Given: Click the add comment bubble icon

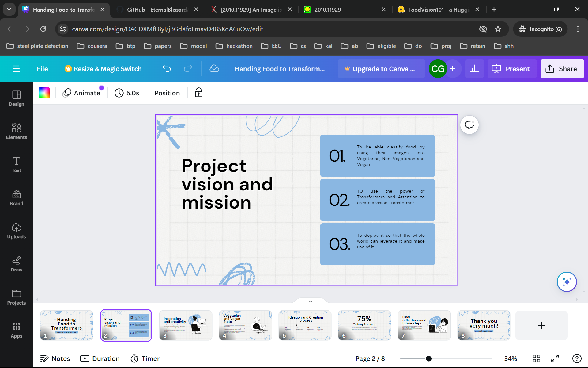Looking at the screenshot, I should click(469, 125).
